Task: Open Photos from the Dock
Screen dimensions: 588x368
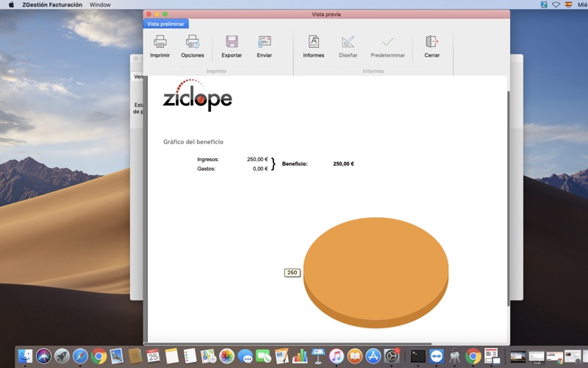Action: pyautogui.click(x=227, y=356)
